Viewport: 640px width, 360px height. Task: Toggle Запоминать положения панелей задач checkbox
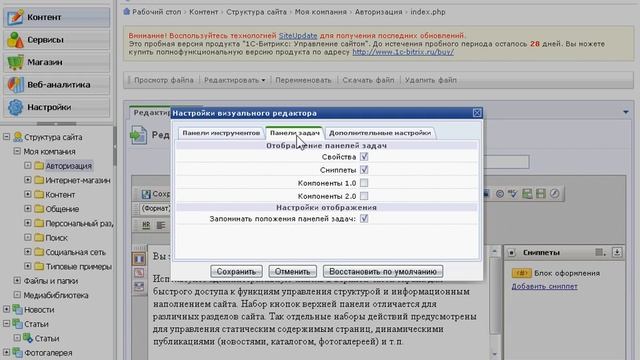click(x=364, y=218)
